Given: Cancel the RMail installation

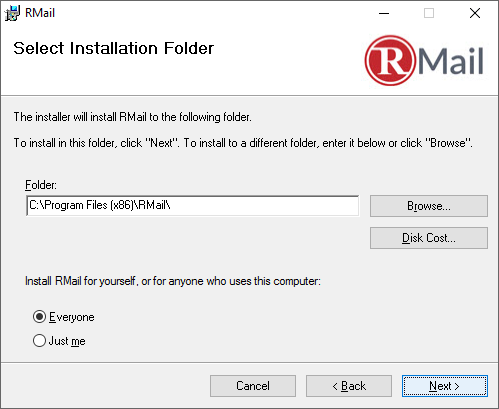Looking at the screenshot, I should 253,386.
